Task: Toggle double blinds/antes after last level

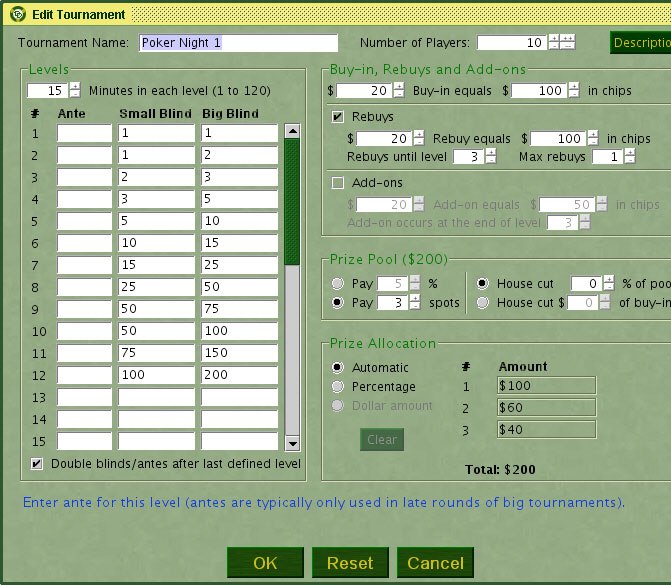Action: pos(37,464)
